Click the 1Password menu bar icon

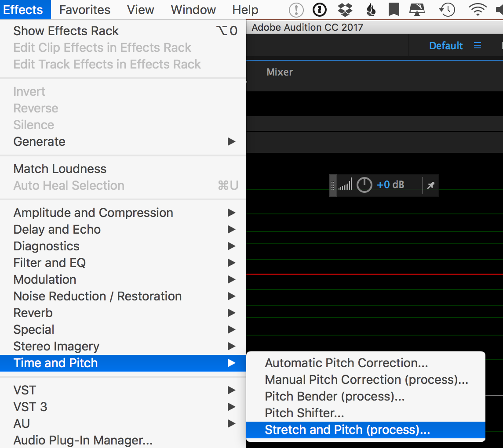(x=320, y=10)
